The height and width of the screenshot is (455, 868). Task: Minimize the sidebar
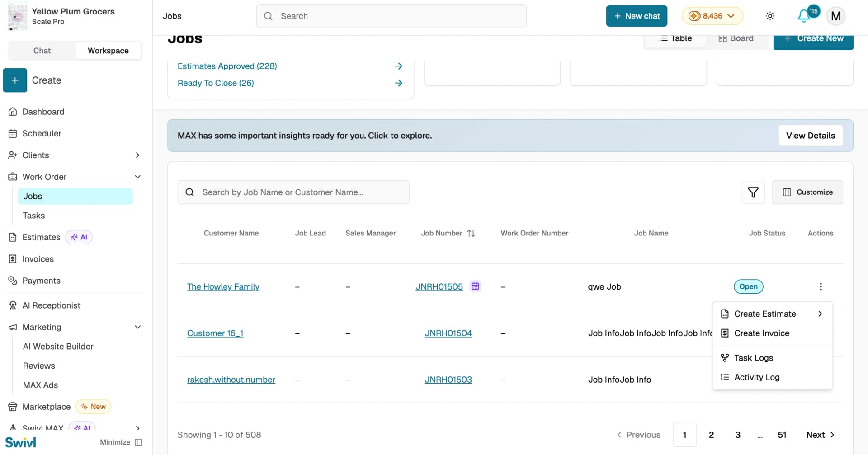point(121,442)
